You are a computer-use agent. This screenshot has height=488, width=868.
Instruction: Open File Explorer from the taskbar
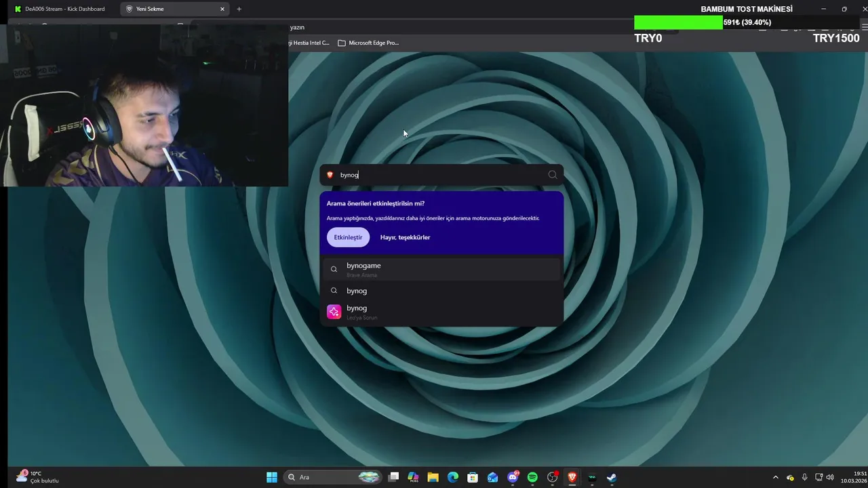(433, 477)
